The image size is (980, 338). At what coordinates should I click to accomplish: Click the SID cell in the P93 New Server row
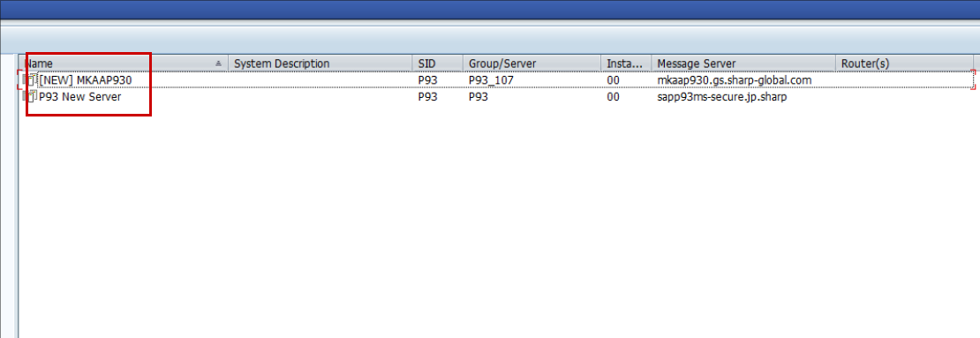tap(427, 97)
